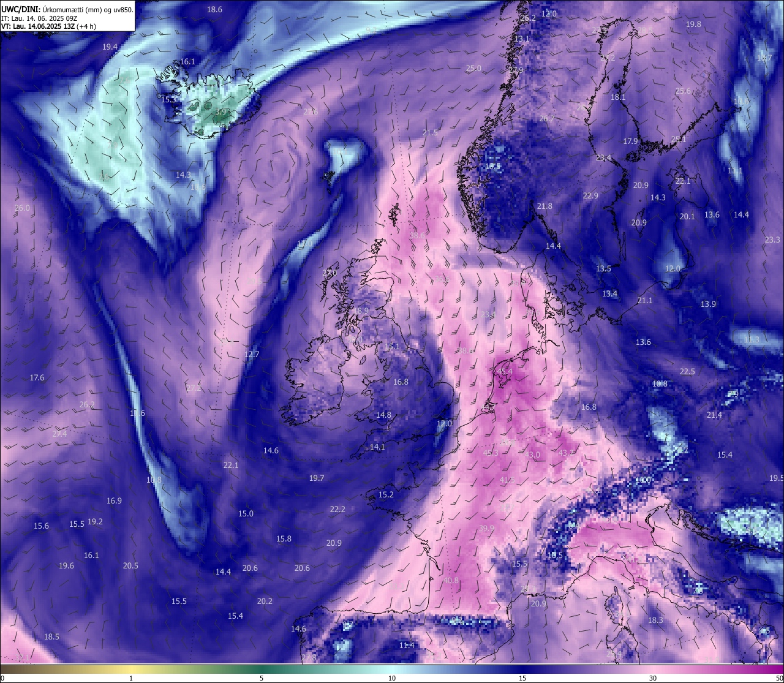The width and height of the screenshot is (784, 683).
Task: Click the '14.1' value on the map
Action: point(377,447)
